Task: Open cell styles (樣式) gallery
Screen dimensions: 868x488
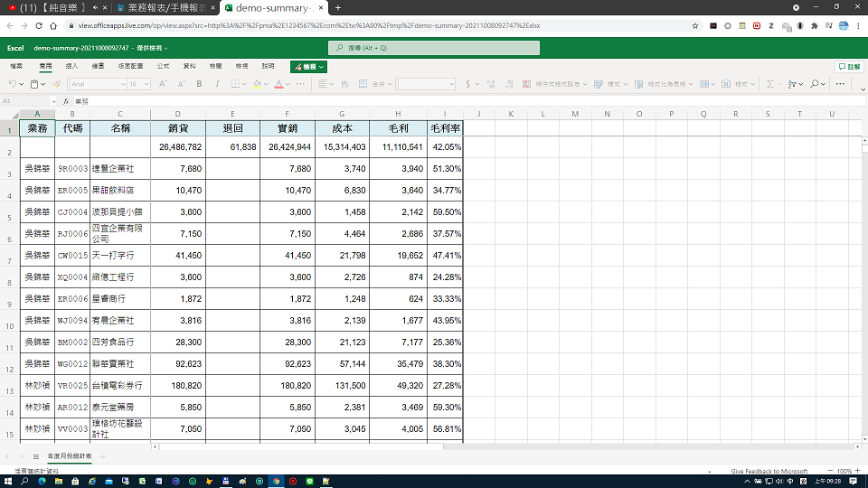Action: click(x=610, y=84)
